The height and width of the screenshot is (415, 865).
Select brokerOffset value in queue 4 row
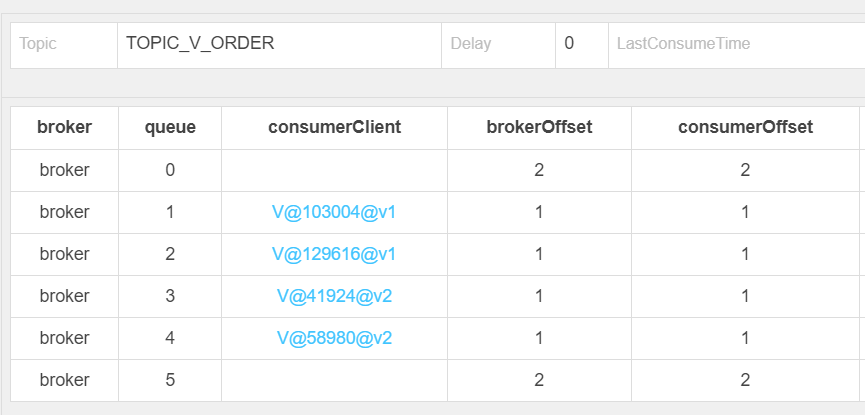[x=540, y=338]
